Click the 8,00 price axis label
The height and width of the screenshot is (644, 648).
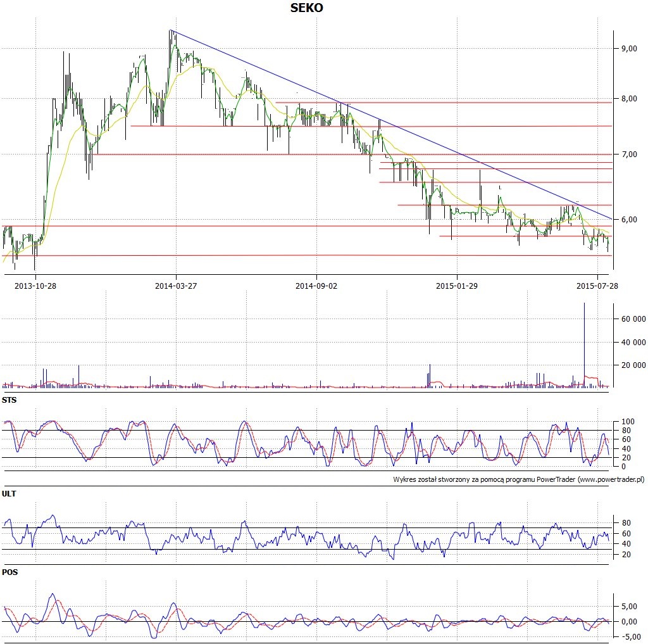(629, 98)
